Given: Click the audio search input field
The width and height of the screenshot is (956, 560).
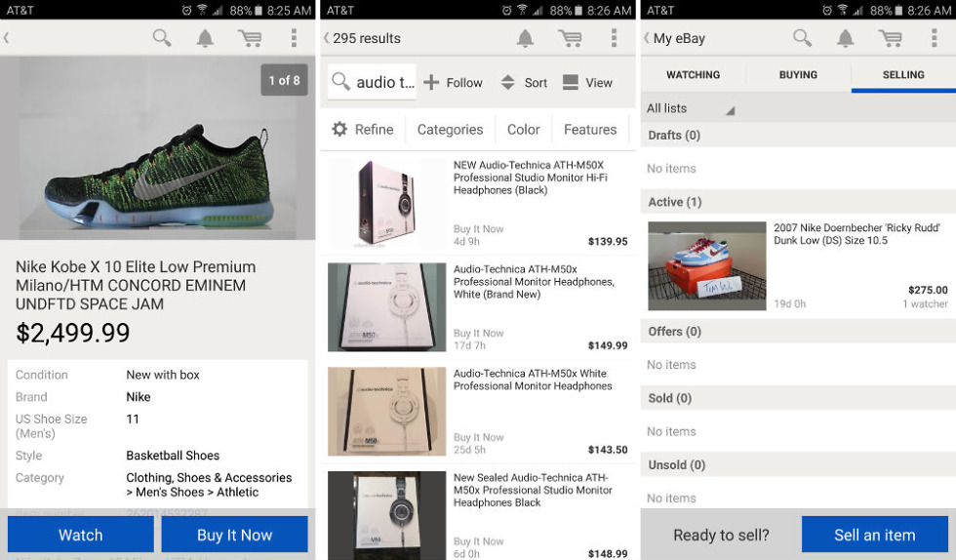Looking at the screenshot, I should (x=372, y=83).
